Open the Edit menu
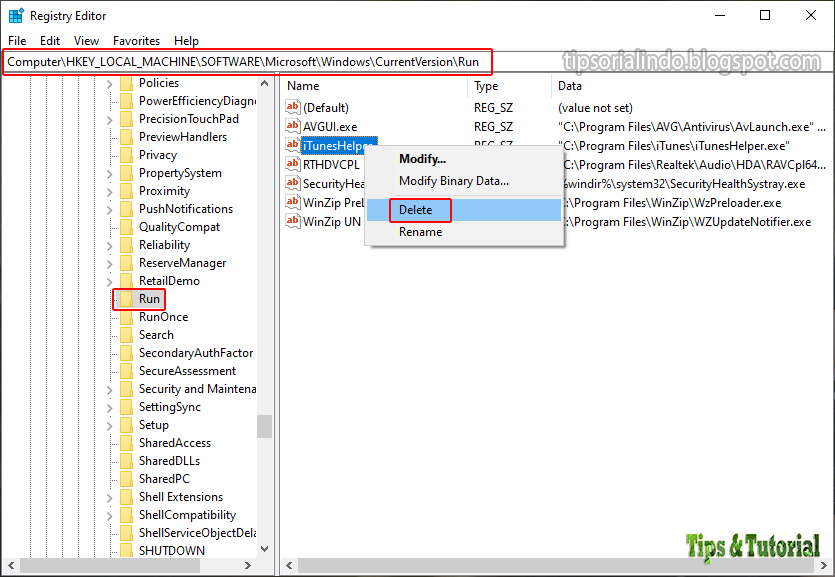The width and height of the screenshot is (835, 577). point(50,40)
